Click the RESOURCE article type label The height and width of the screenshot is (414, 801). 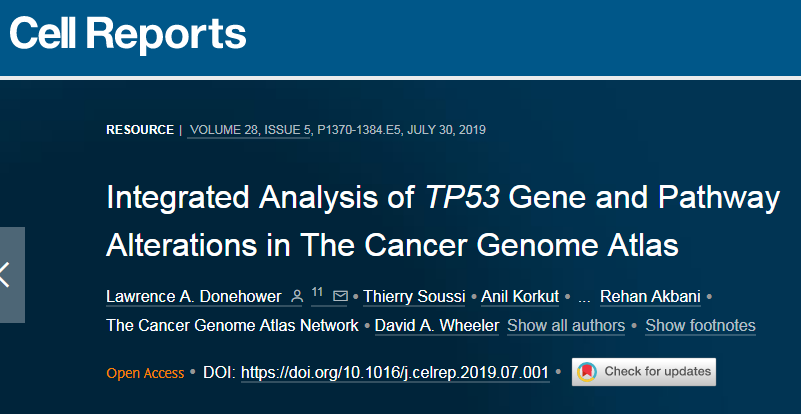tap(140, 130)
